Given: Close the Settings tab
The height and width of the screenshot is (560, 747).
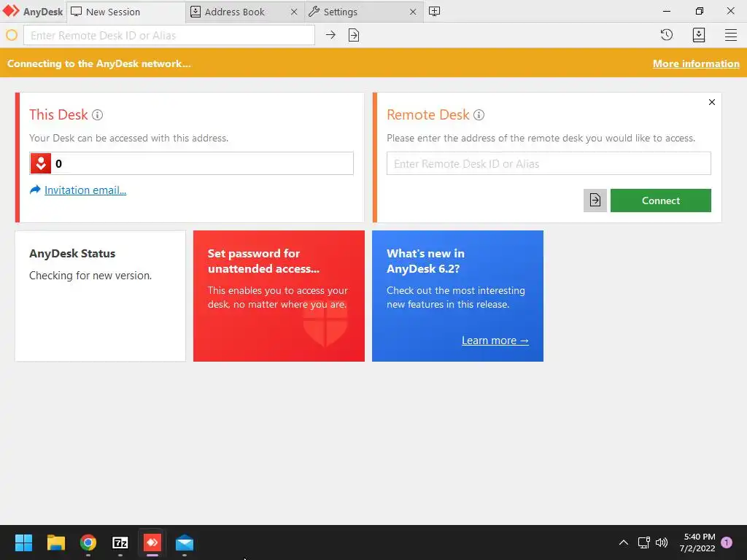Looking at the screenshot, I should point(413,12).
